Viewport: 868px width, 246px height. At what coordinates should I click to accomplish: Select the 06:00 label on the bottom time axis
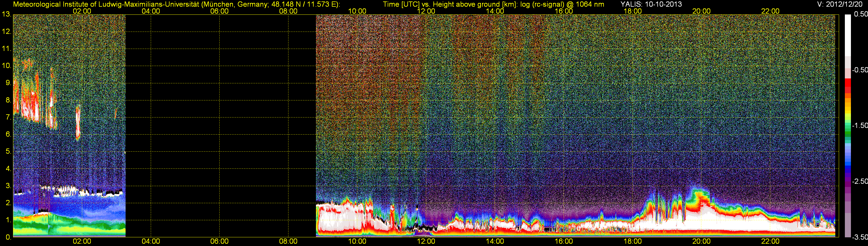tap(219, 241)
